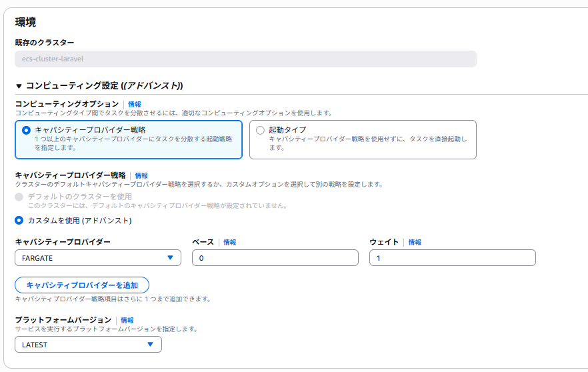Screen dimensions: 588x372
Task: Open 情報 link beside キャパシティープロバイダー戦略 heading
Action: 141,175
